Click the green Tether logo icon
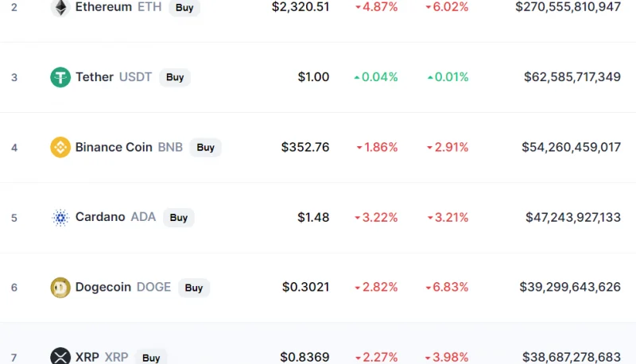This screenshot has height=364, width=636. 60,77
